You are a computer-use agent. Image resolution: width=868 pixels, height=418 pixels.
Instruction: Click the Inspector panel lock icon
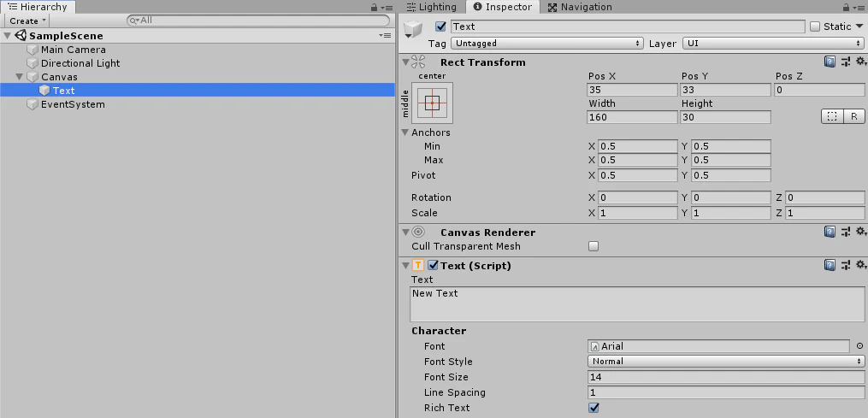[x=846, y=7]
